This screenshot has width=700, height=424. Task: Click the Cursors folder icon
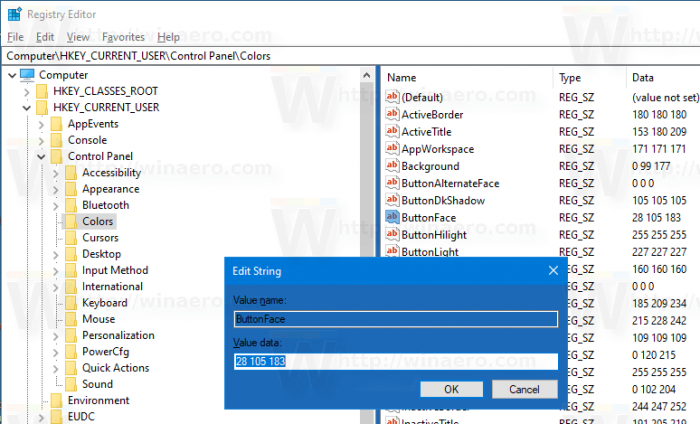click(x=71, y=237)
